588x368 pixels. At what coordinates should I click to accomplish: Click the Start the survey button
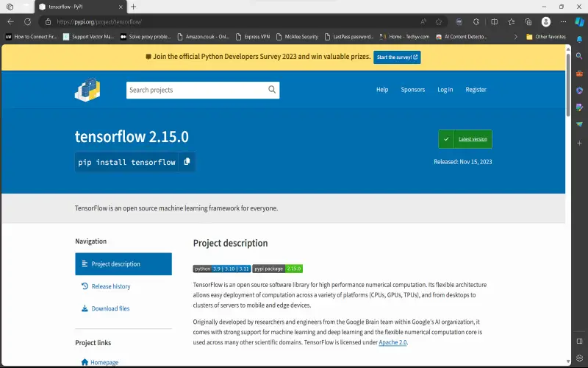[397, 57]
